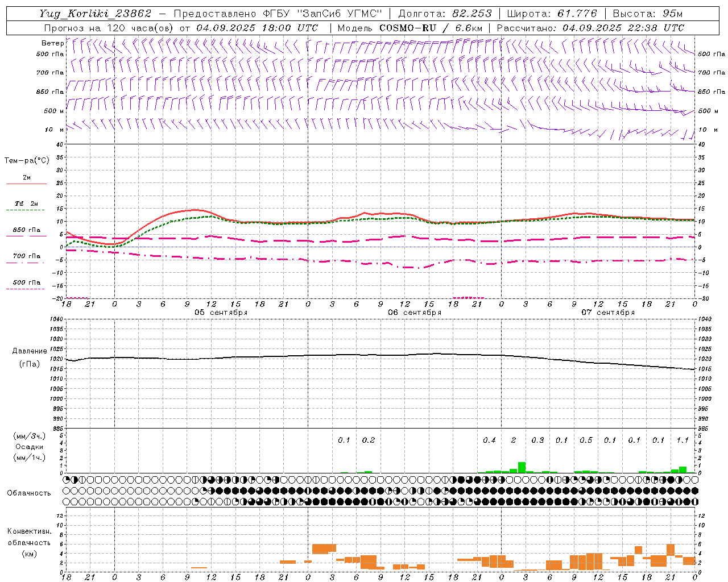Click the 2 mm precipitation total value
This screenshot has height=582, width=728.
click(x=514, y=440)
